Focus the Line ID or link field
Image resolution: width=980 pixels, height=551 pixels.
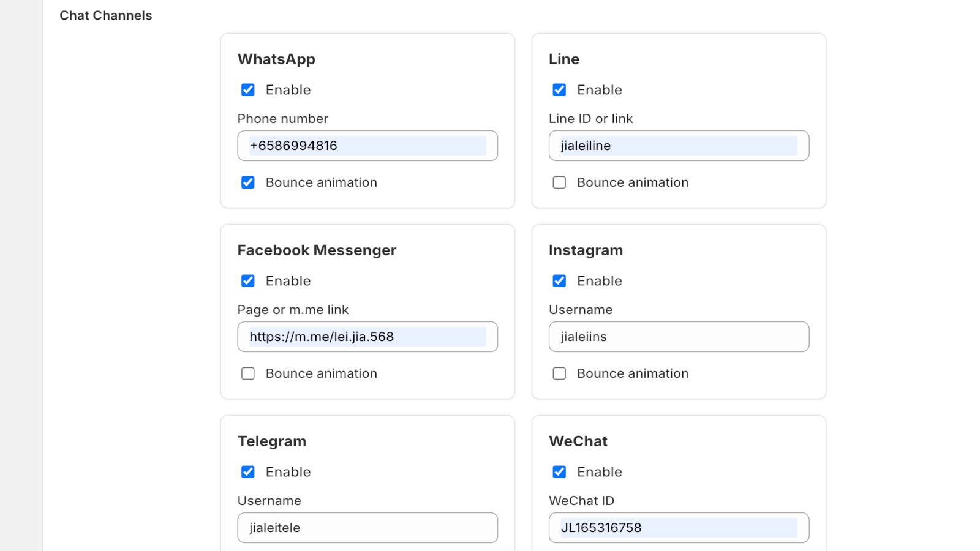[679, 146]
